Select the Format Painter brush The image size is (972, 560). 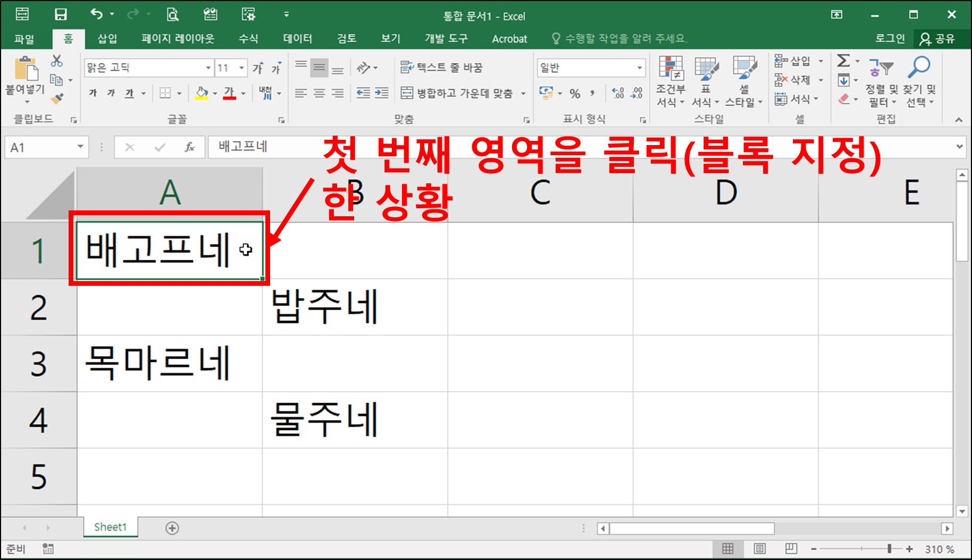pyautogui.click(x=57, y=99)
